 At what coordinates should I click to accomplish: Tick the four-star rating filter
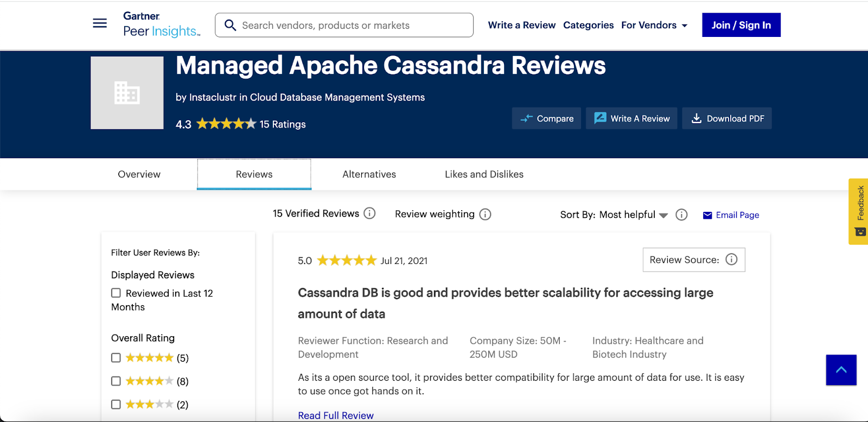(116, 381)
